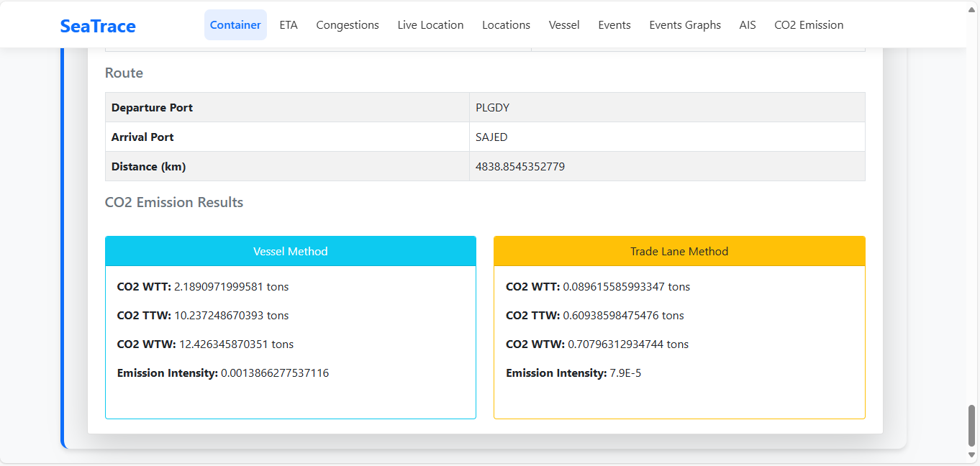The width and height of the screenshot is (980, 466).
Task: Open the Events tab
Action: [614, 24]
